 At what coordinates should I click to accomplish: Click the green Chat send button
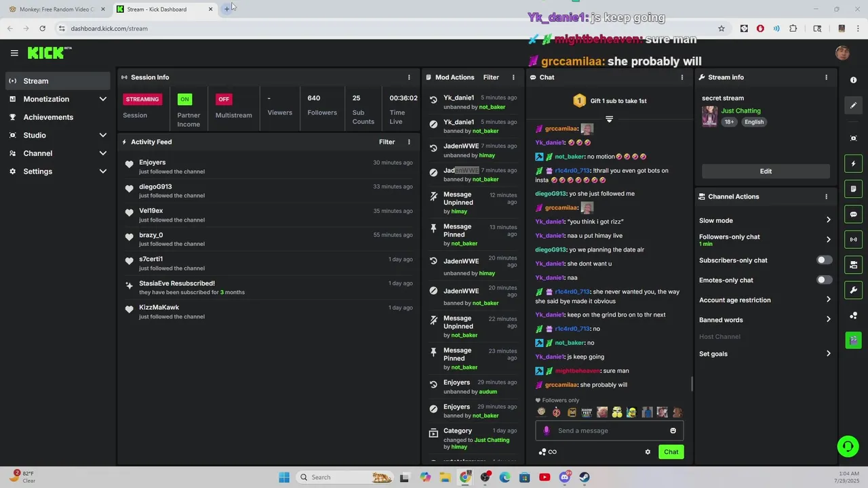point(671,452)
